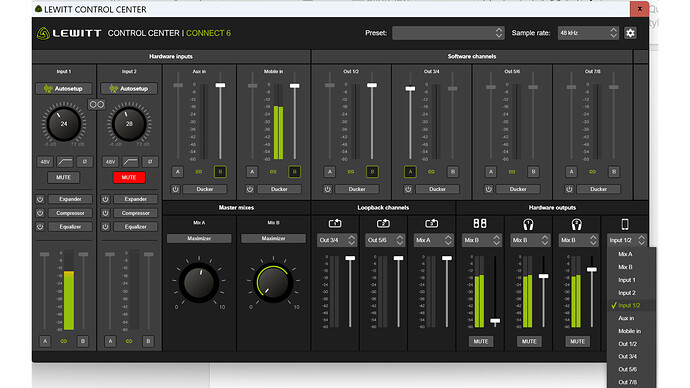Click Input 2 Autosetup button
Image resolution: width=690 pixels, height=388 pixels.
[x=129, y=88]
